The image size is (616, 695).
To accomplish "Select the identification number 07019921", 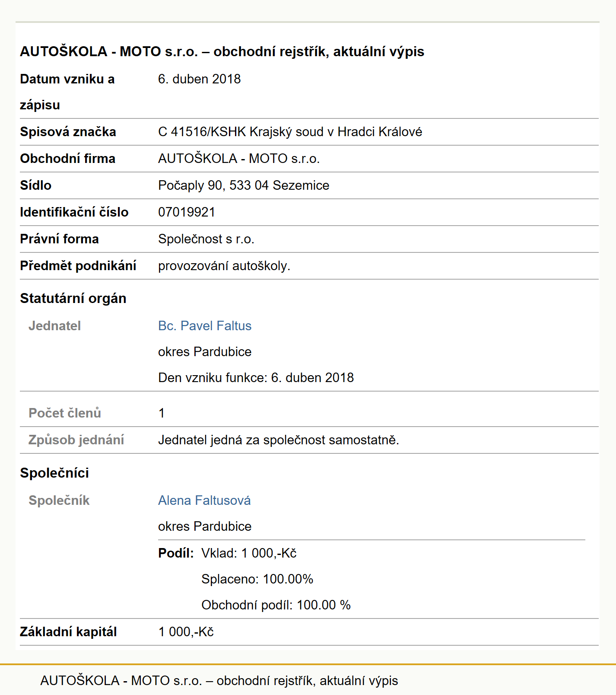I will coord(187,212).
